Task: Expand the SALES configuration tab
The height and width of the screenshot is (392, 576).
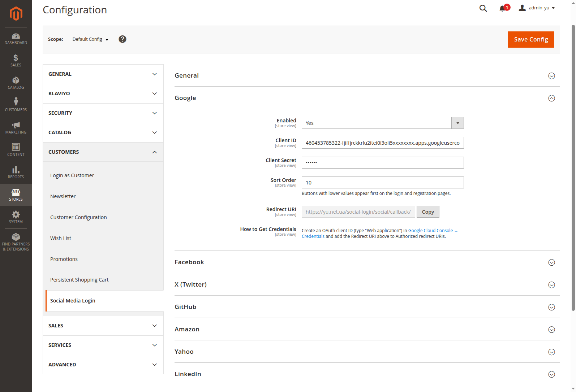Action: [103, 326]
